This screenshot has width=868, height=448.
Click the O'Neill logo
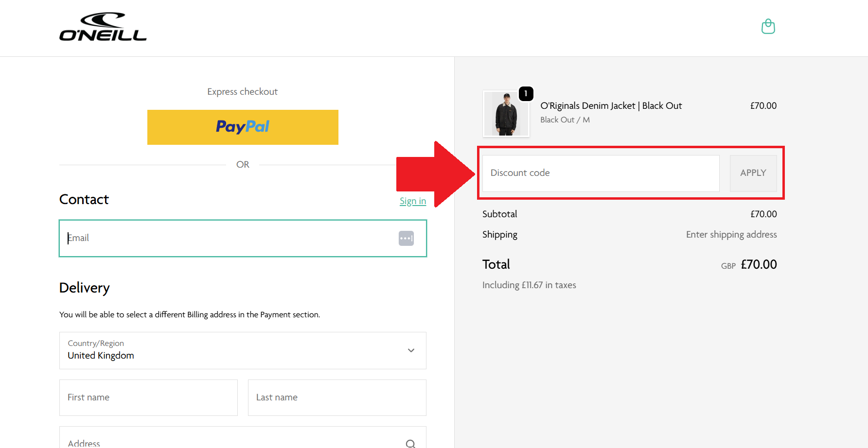tap(103, 26)
